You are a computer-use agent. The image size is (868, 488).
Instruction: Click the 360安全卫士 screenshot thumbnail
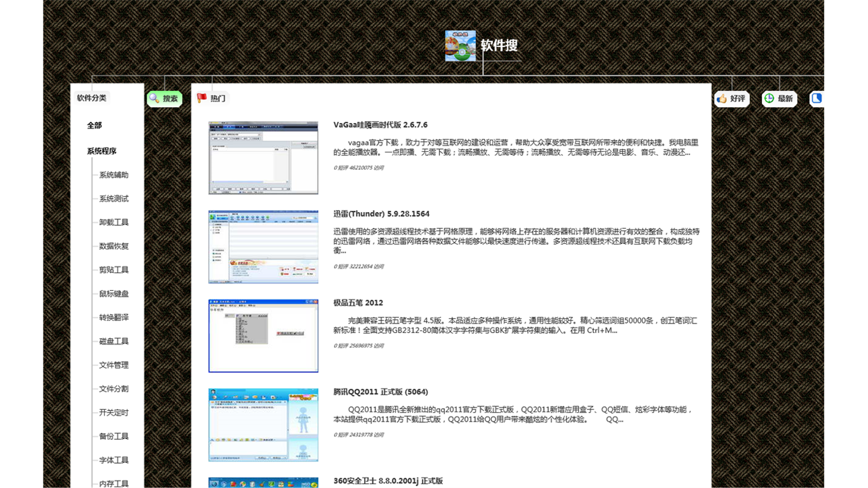[263, 483]
